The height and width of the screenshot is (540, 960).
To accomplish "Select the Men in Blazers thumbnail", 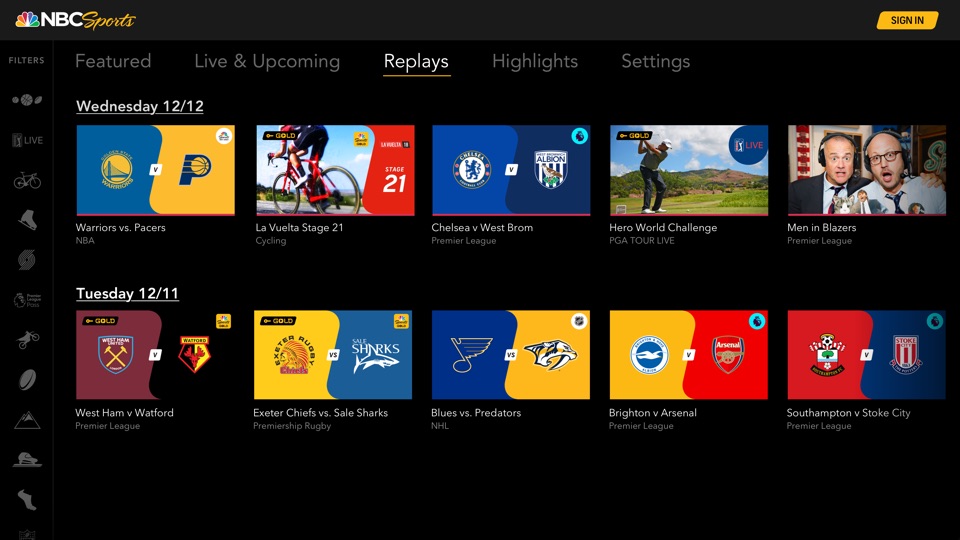I will [866, 170].
